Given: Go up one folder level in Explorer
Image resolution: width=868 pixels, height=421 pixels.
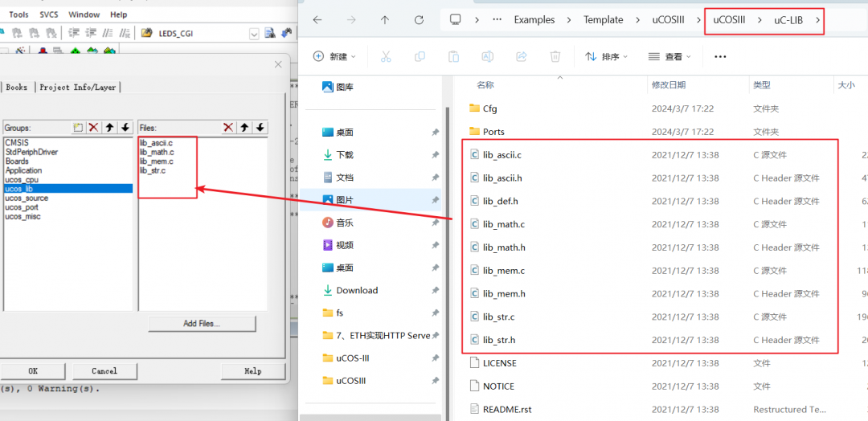Looking at the screenshot, I should click(x=385, y=19).
